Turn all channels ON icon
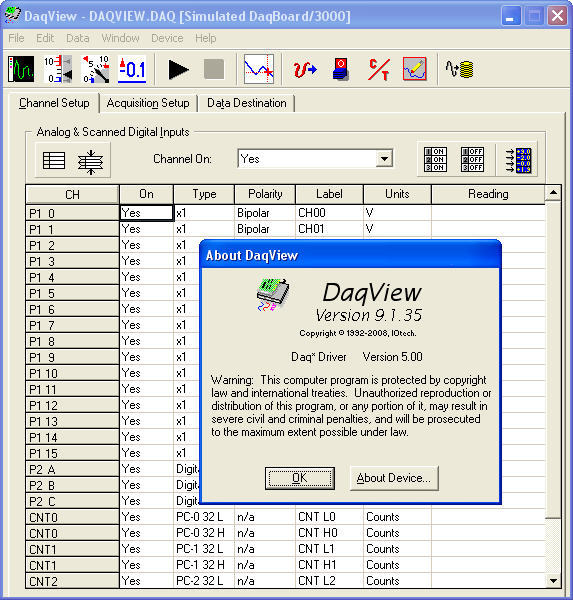Image resolution: width=573 pixels, height=600 pixels. 436,160
